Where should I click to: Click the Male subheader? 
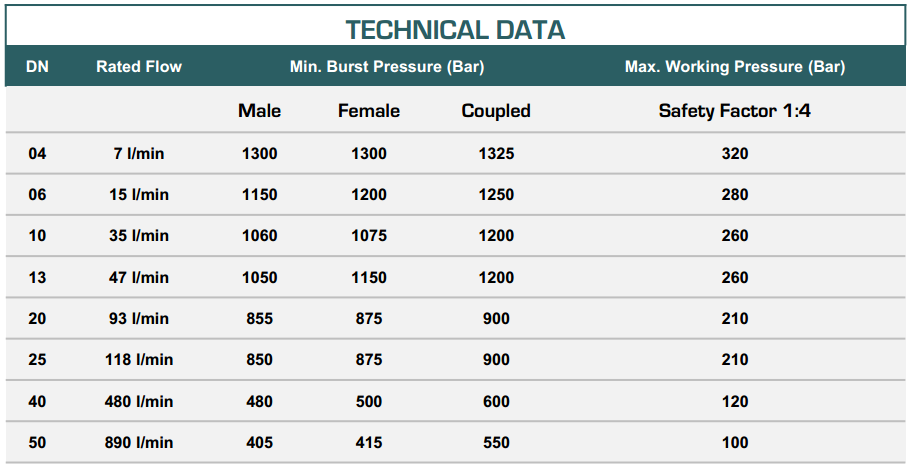(259, 111)
